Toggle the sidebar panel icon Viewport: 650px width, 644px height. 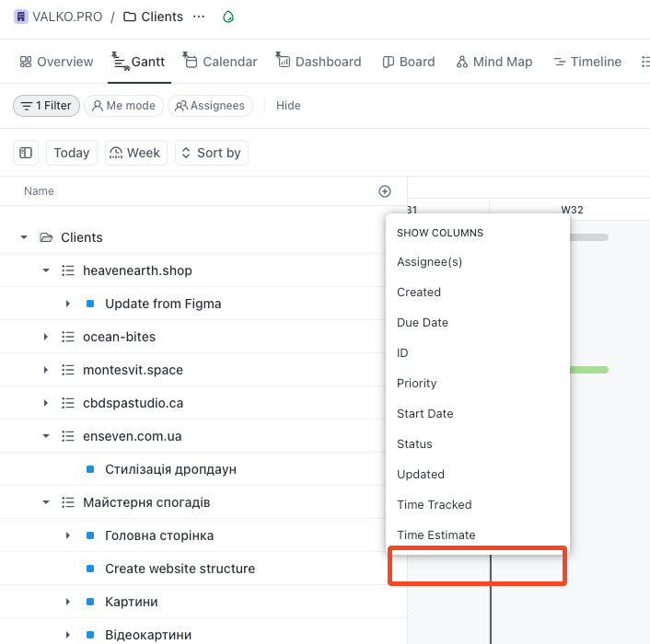click(26, 153)
